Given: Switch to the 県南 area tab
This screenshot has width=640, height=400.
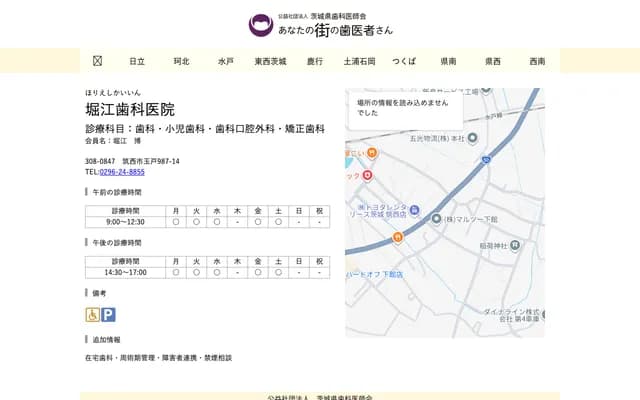Looking at the screenshot, I should click(x=448, y=61).
